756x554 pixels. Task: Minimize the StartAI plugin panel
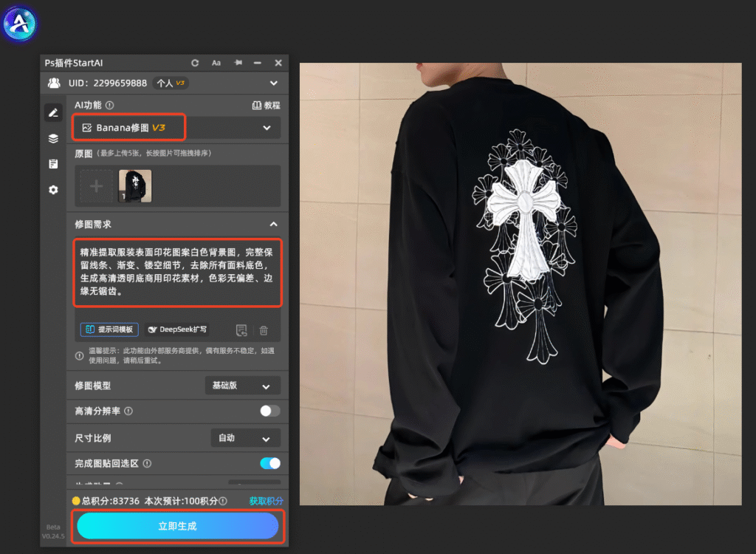258,63
